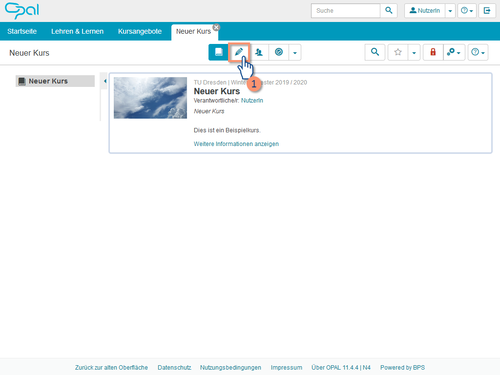Submit search with header magnifier button
This screenshot has height=375, width=500.
point(389,11)
